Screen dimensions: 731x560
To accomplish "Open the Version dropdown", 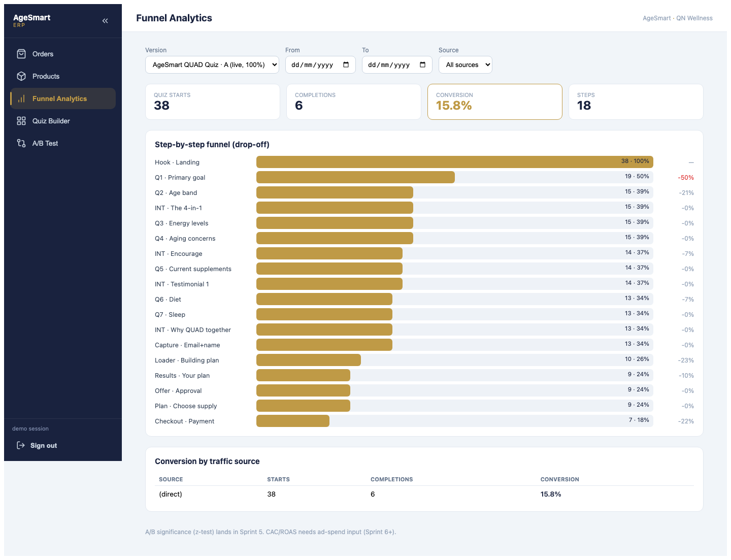I will point(212,64).
